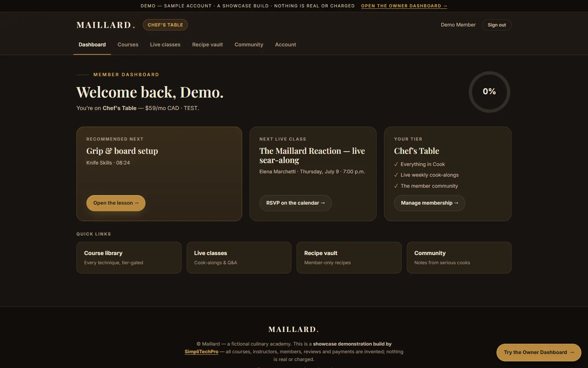
Task: Open the Dashboard tab
Action: click(x=92, y=45)
